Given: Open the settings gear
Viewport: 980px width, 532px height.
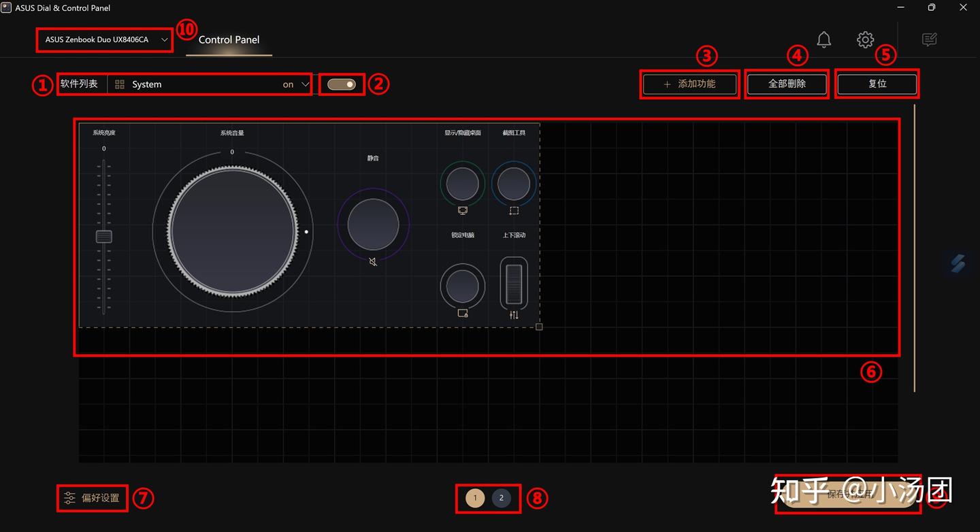Looking at the screenshot, I should tap(865, 39).
